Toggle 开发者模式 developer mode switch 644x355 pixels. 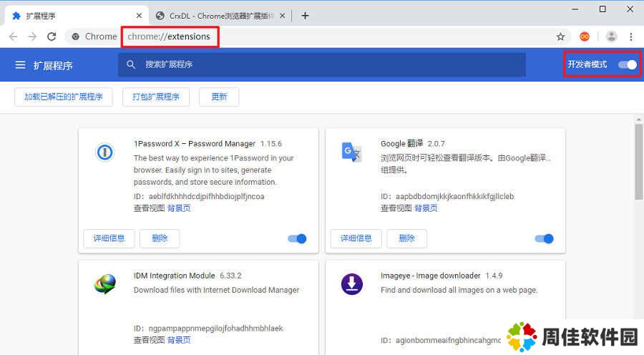coord(627,64)
